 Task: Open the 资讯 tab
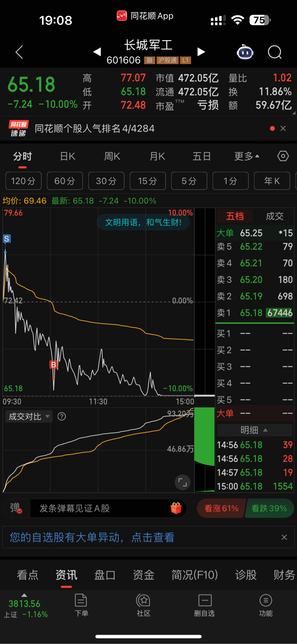point(66,575)
